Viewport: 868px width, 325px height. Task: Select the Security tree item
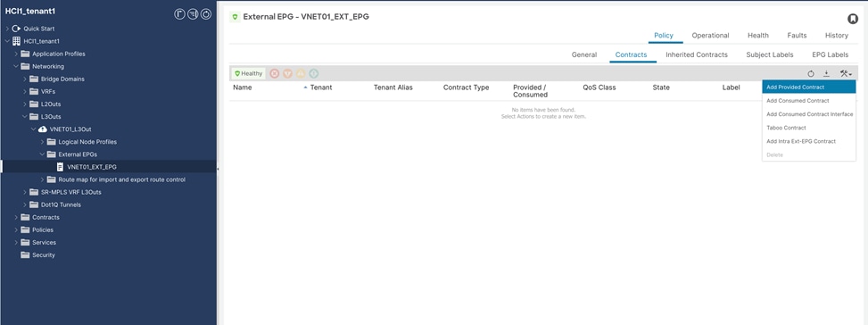pos(43,255)
